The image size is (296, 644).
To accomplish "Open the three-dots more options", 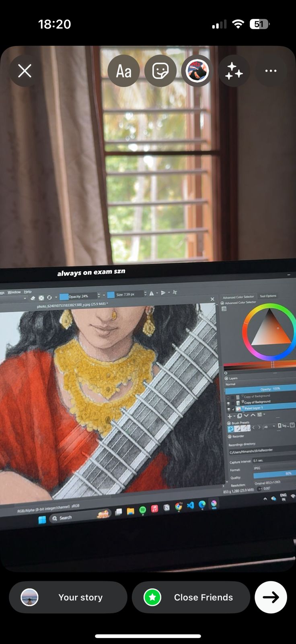I will (271, 71).
